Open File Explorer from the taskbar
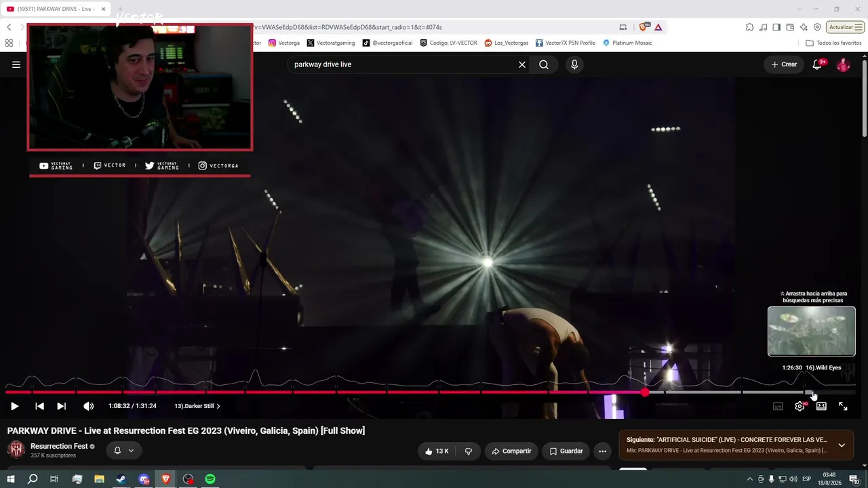 [99, 479]
